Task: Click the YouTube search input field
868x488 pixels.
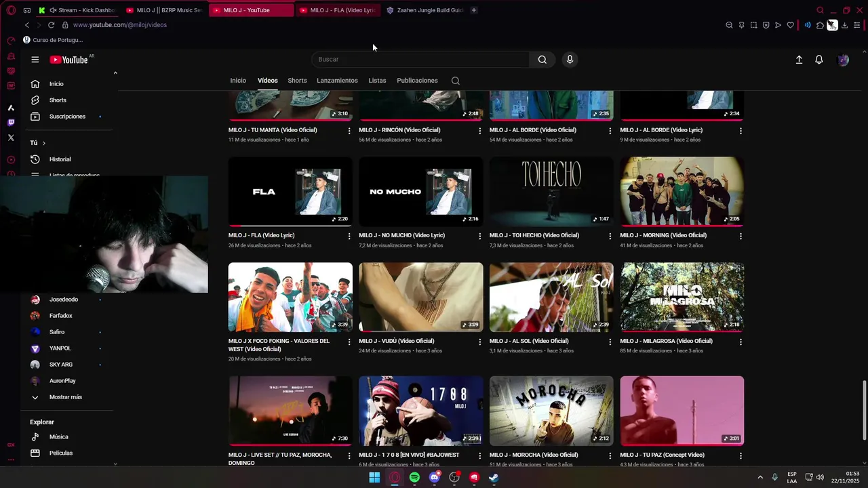Action: click(420, 60)
